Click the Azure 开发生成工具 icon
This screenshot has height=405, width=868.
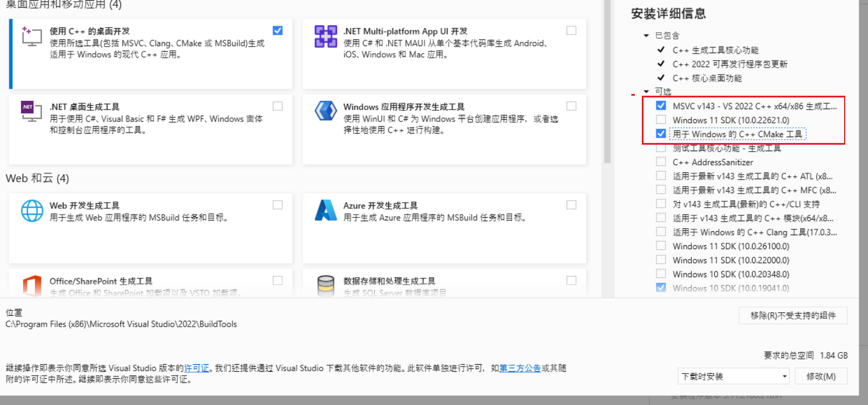tap(326, 211)
